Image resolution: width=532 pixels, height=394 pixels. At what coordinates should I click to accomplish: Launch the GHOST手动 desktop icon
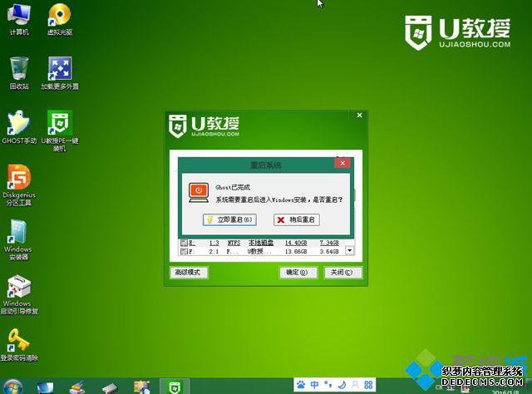(19, 127)
